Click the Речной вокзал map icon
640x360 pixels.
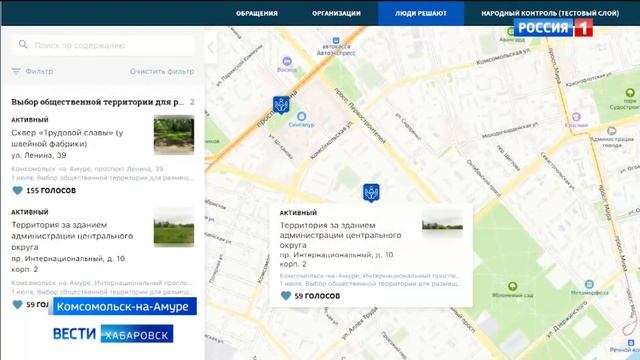point(631,343)
